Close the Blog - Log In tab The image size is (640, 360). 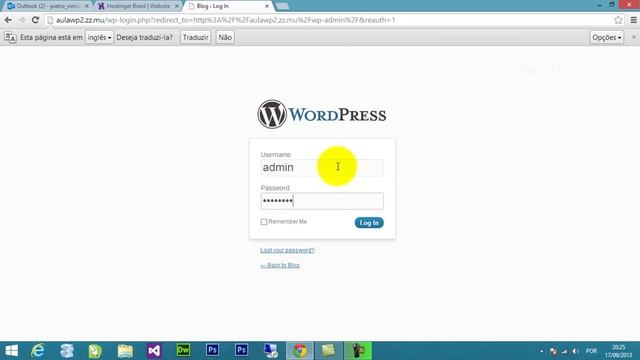267,6
